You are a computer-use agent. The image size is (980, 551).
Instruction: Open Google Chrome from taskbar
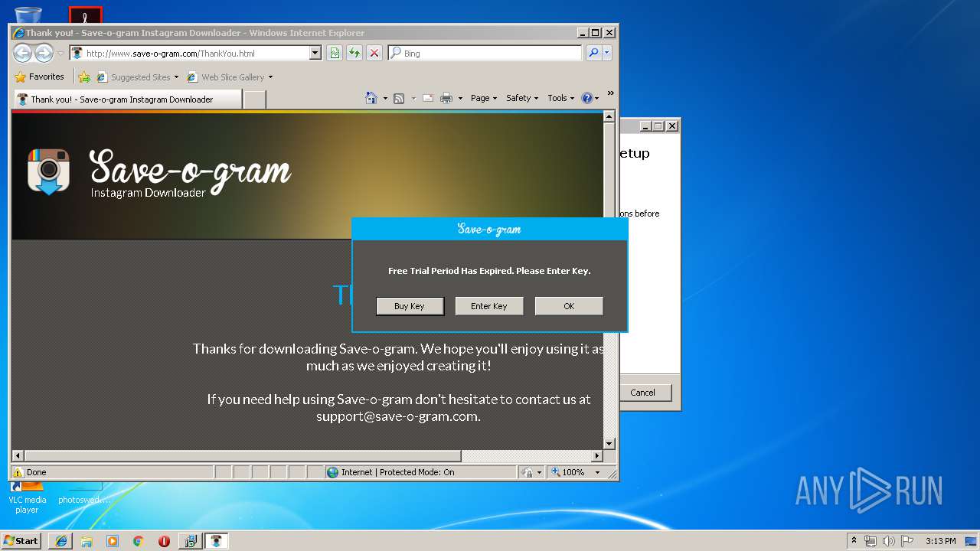tap(139, 541)
